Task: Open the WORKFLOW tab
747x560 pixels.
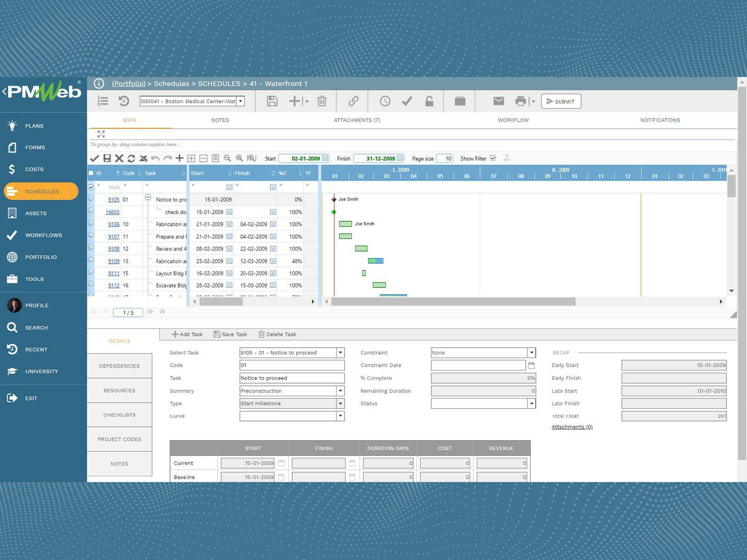Action: (513, 120)
